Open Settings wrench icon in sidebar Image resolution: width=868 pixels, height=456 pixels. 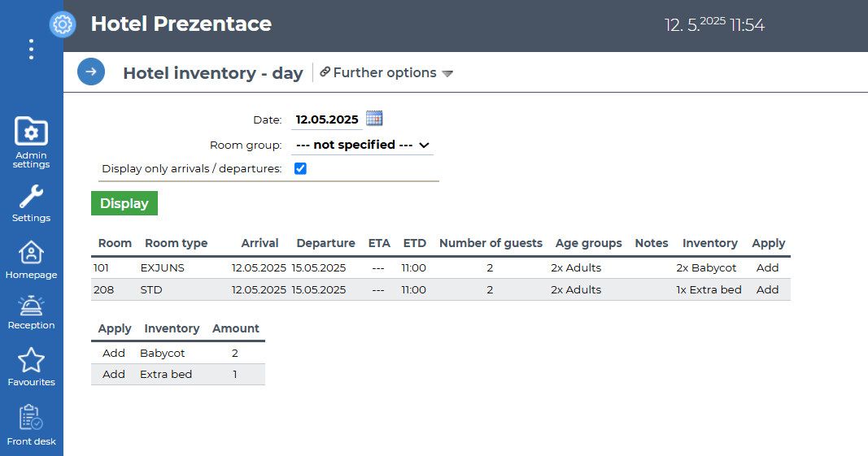(x=31, y=203)
